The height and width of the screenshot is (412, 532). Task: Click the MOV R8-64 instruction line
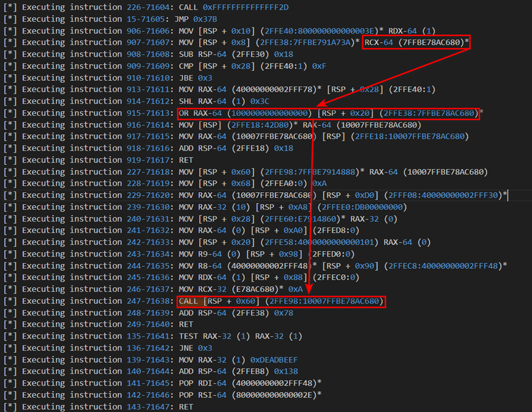(342, 266)
